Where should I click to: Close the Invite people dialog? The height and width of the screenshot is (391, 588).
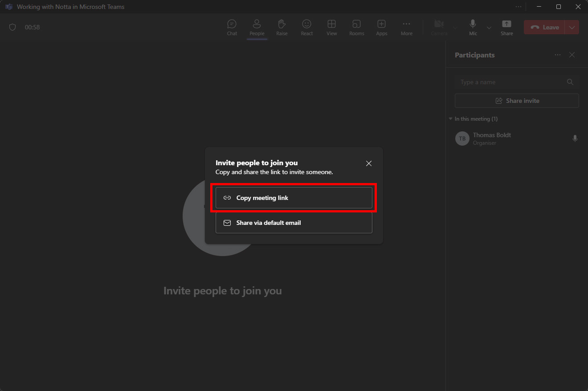pos(369,163)
